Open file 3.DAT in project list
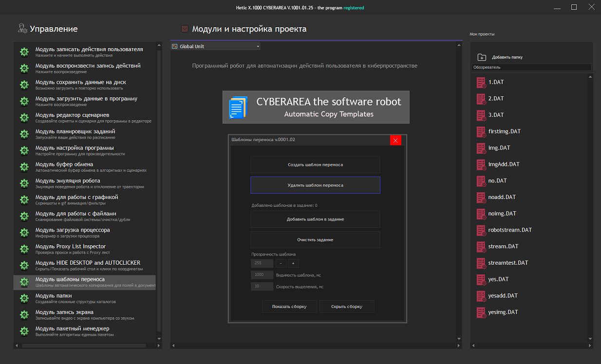The width and height of the screenshot is (601, 364). 496,115
